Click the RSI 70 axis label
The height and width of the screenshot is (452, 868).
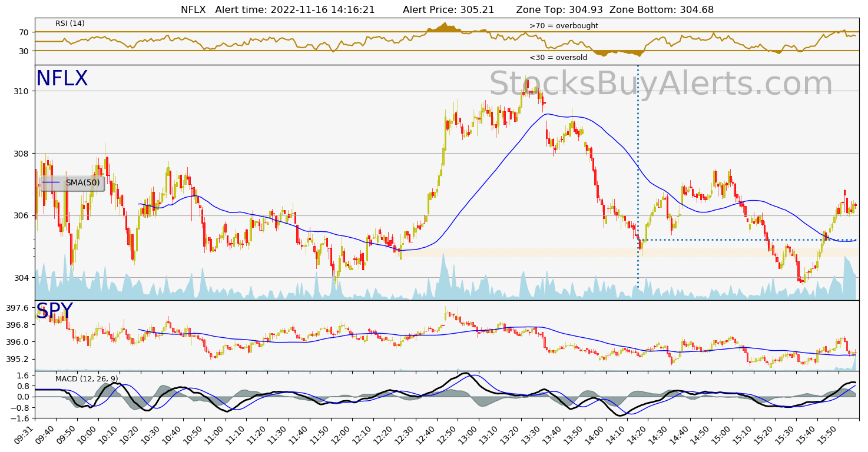24,32
